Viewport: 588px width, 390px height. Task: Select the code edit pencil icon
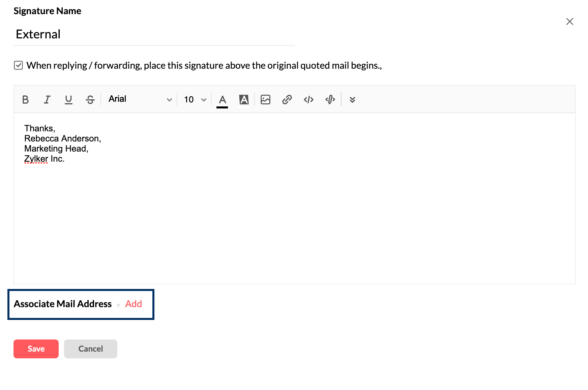330,99
